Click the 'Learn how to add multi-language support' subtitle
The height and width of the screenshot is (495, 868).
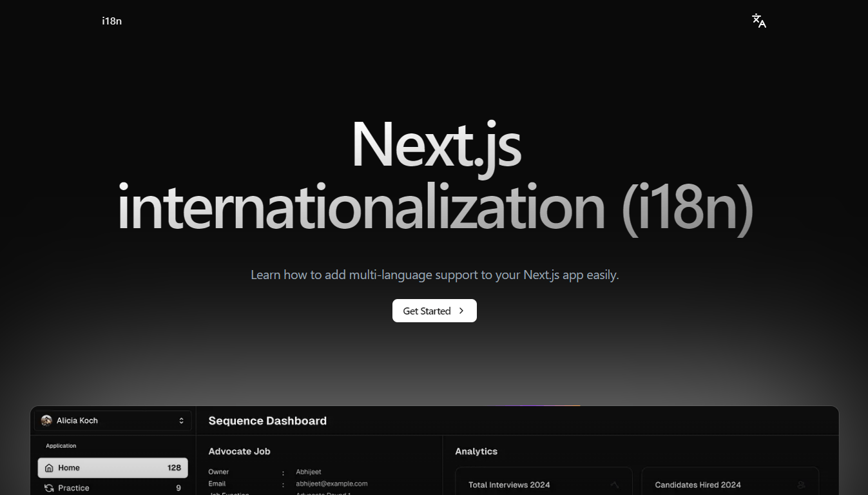pyautogui.click(x=434, y=275)
